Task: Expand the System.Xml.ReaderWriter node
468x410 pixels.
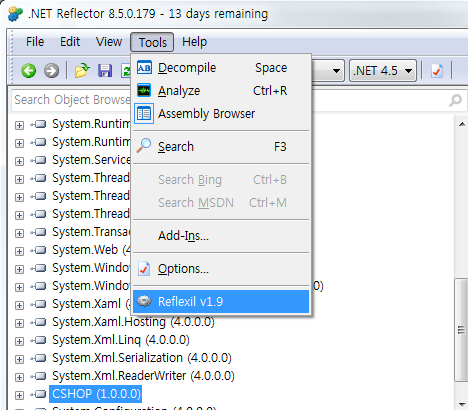Action: click(19, 377)
